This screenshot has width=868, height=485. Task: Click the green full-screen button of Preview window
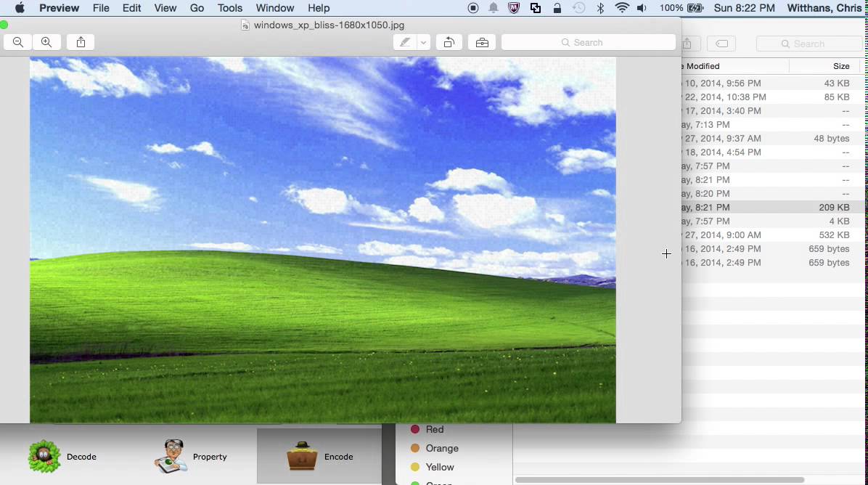4,25
